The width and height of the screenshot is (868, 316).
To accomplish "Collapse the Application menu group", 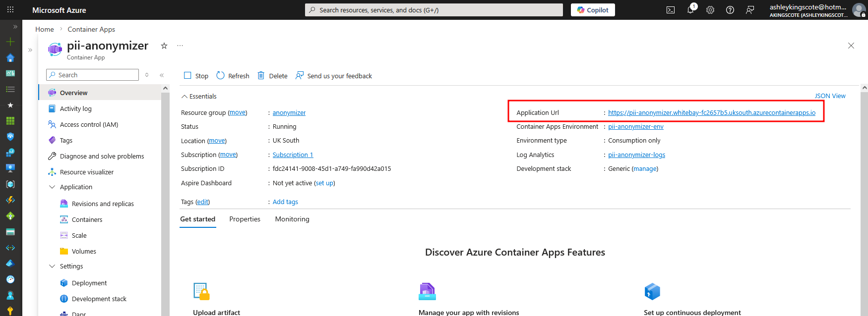I will 52,187.
